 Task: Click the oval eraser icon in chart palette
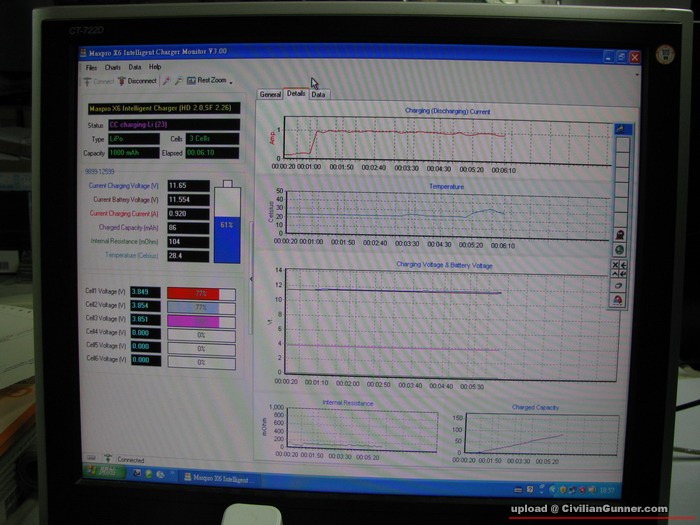[620, 285]
